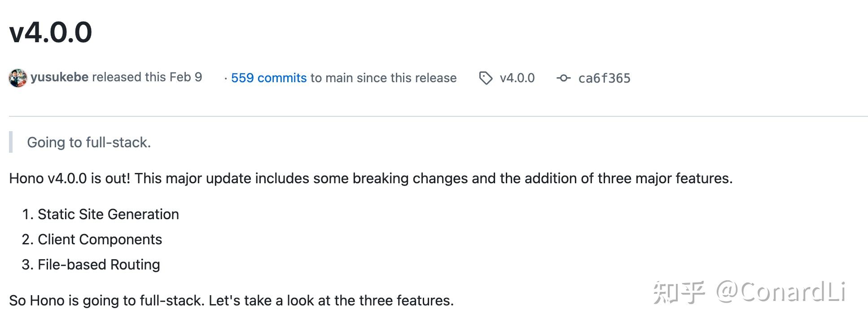The width and height of the screenshot is (868, 327).
Task: Select the 'Going to full-stack.' quote
Action: pos(88,142)
